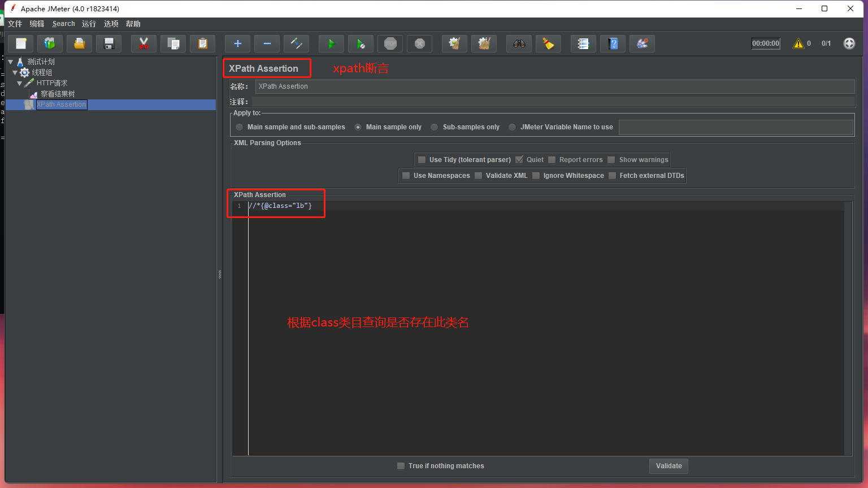Click the remote engines status icon
This screenshot has width=868, height=488.
click(849, 43)
